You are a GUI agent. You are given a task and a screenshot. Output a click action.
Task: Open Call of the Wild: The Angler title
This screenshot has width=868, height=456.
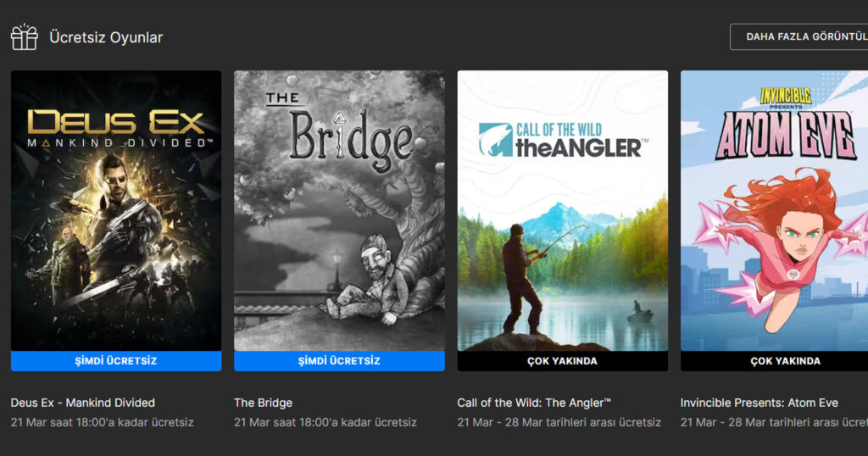pos(534,403)
